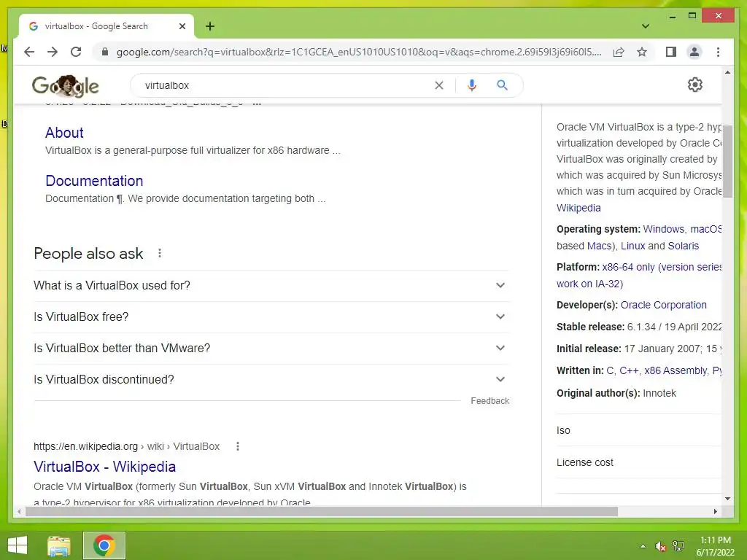Open the network tray icon
The image size is (747, 560).
[678, 546]
